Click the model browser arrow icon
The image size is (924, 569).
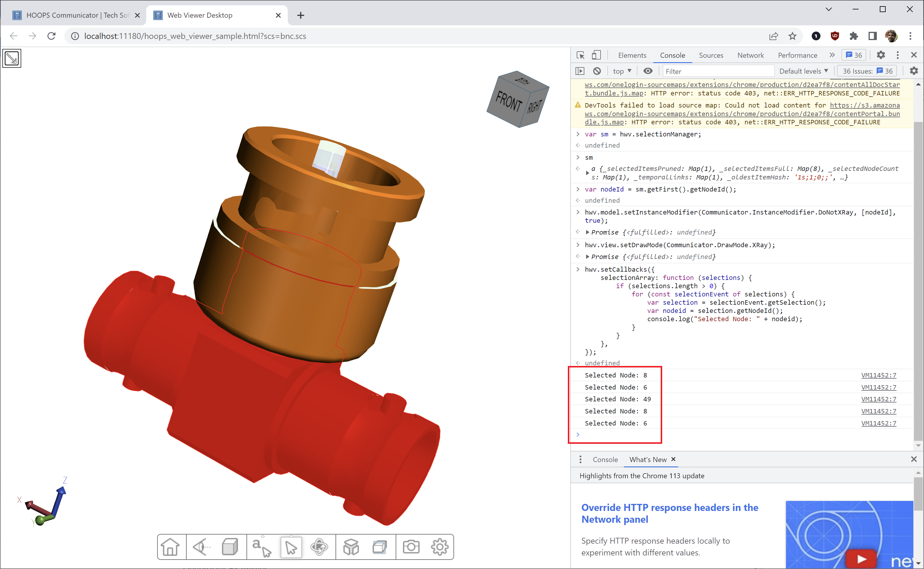coord(12,58)
